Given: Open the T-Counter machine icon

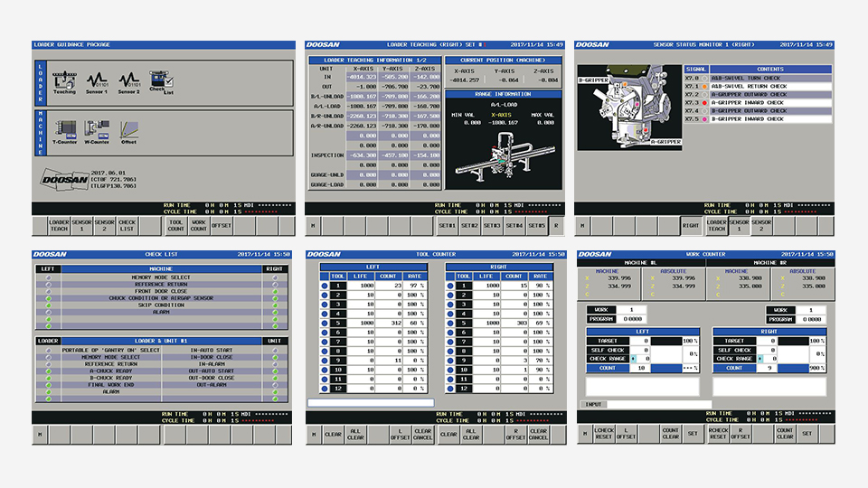Looking at the screenshot, I should (x=64, y=131).
